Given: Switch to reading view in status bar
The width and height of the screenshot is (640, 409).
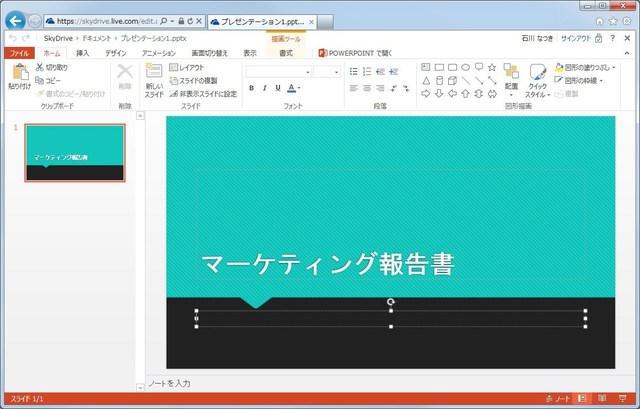Looking at the screenshot, I should [603, 398].
